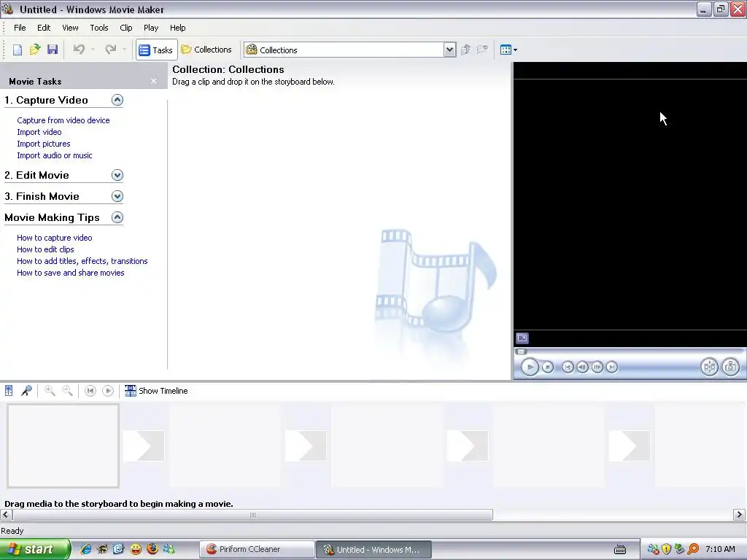Click the Zoom Timeline In icon
Screen dimensions: 747x560
pyautogui.click(x=50, y=391)
